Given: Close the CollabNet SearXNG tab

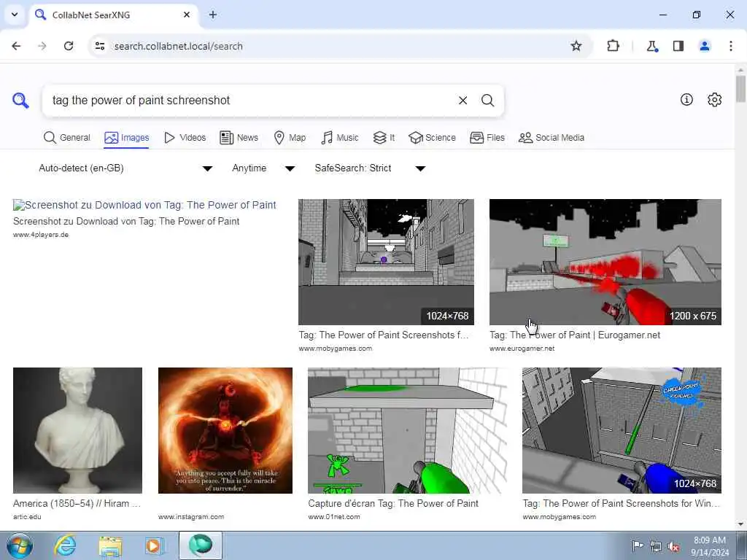Looking at the screenshot, I should [x=187, y=15].
